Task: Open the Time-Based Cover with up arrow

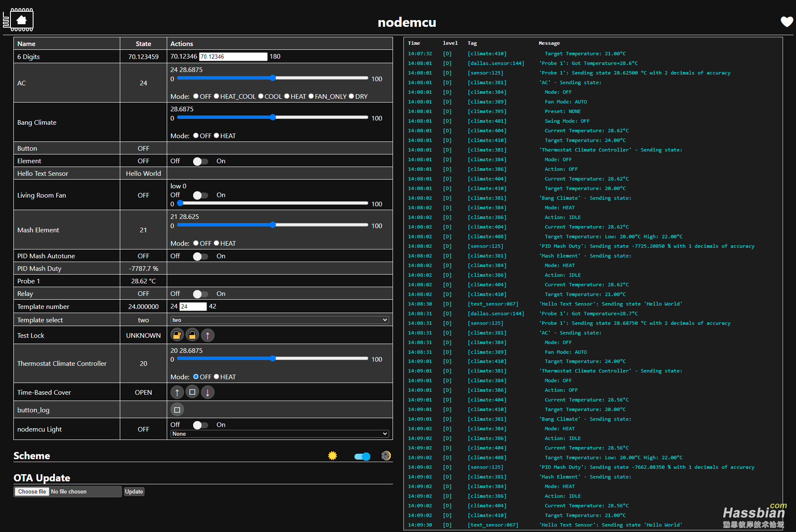Action: [x=177, y=392]
